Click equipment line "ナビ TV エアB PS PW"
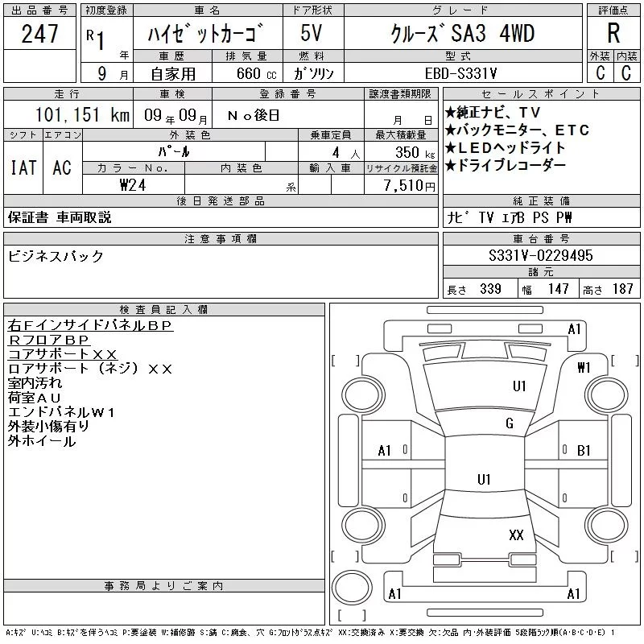Screen dimensions: 644x644 510,217
